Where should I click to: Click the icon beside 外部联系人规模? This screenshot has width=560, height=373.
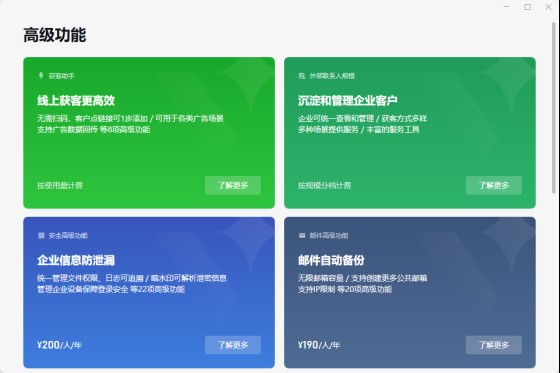coord(302,76)
